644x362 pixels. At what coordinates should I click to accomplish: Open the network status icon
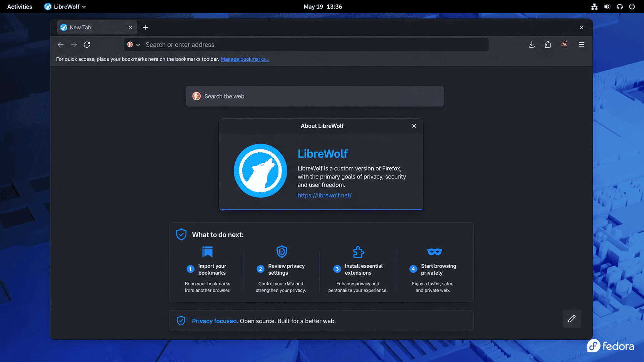pos(594,7)
